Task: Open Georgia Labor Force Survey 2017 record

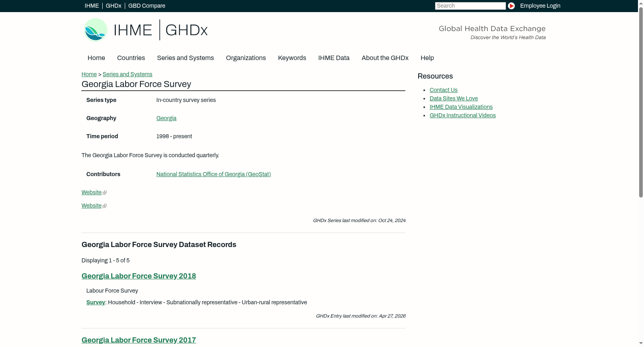Action: pyautogui.click(x=138, y=340)
